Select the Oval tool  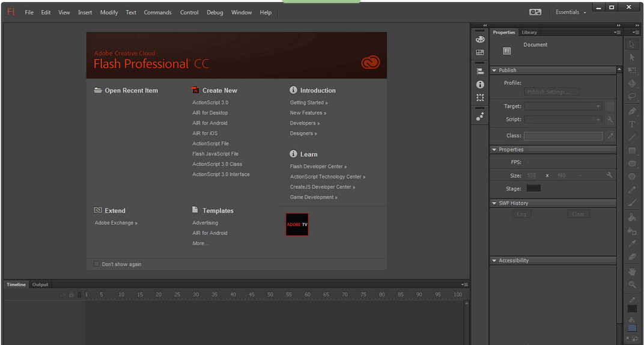pyautogui.click(x=632, y=163)
